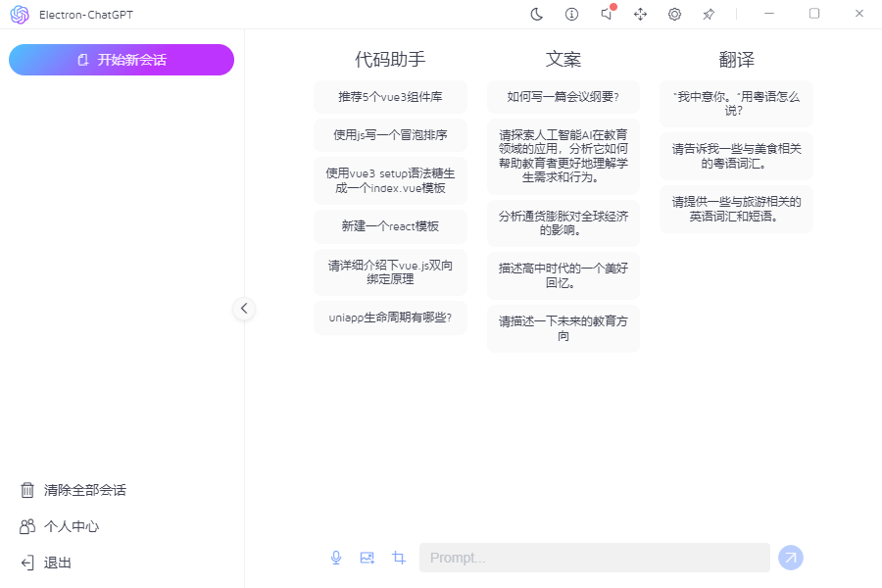Open the info icon in title bar

571,14
